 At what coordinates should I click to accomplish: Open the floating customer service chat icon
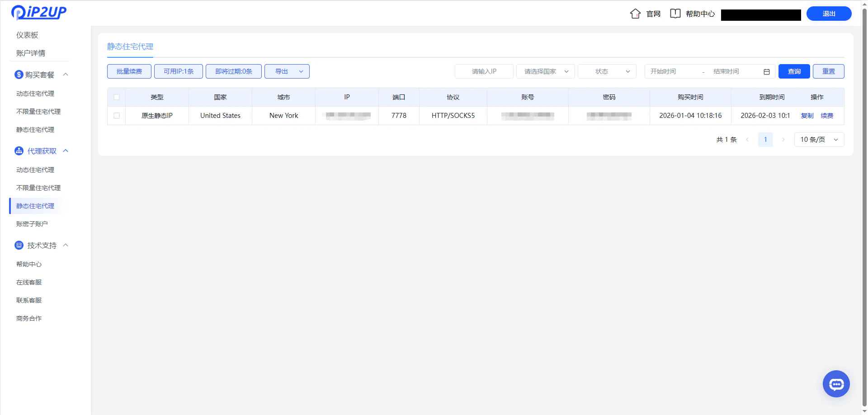coord(836,383)
